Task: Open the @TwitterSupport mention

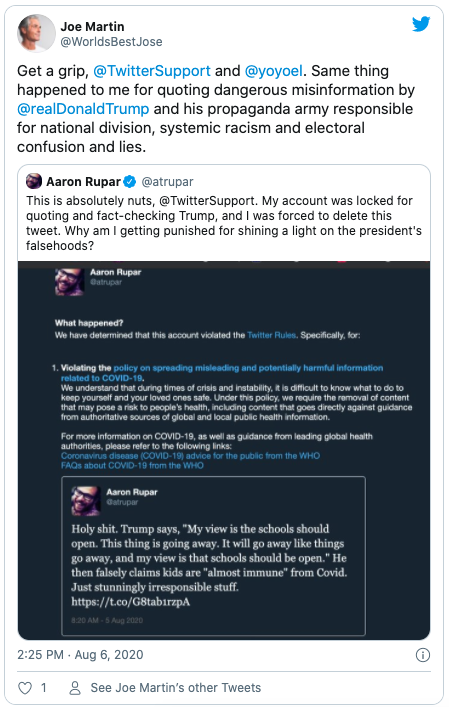Action: [152, 71]
